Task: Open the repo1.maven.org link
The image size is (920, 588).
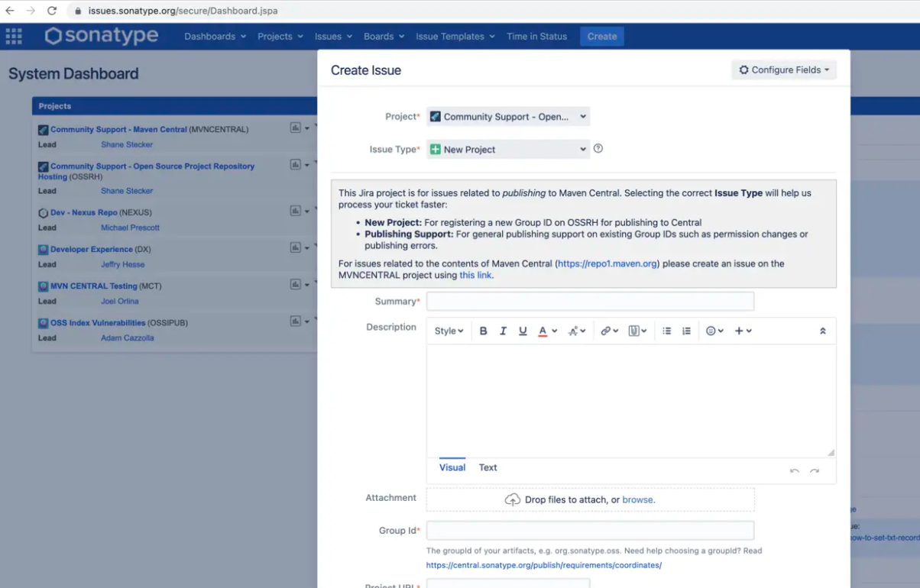Action: [607, 263]
